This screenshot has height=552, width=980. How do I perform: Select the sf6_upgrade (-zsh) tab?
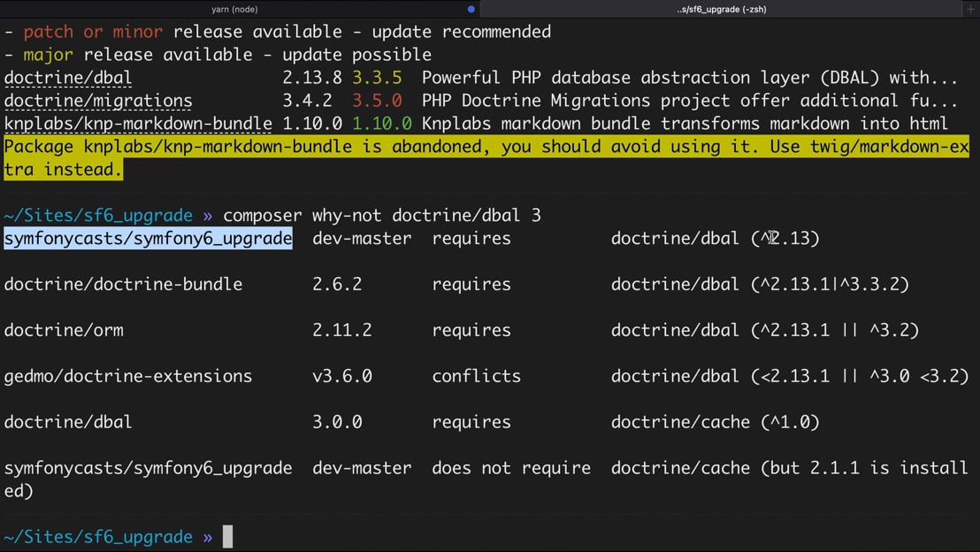click(720, 9)
